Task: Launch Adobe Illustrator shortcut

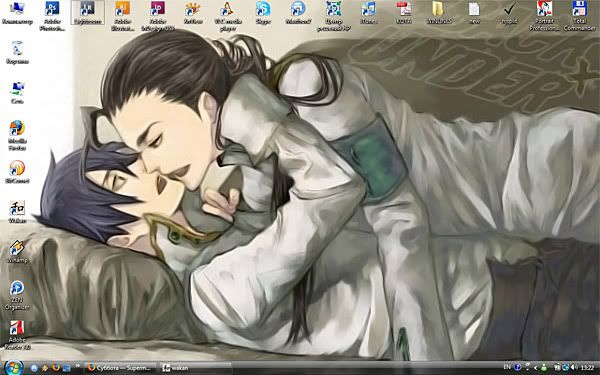Action: coord(122,16)
